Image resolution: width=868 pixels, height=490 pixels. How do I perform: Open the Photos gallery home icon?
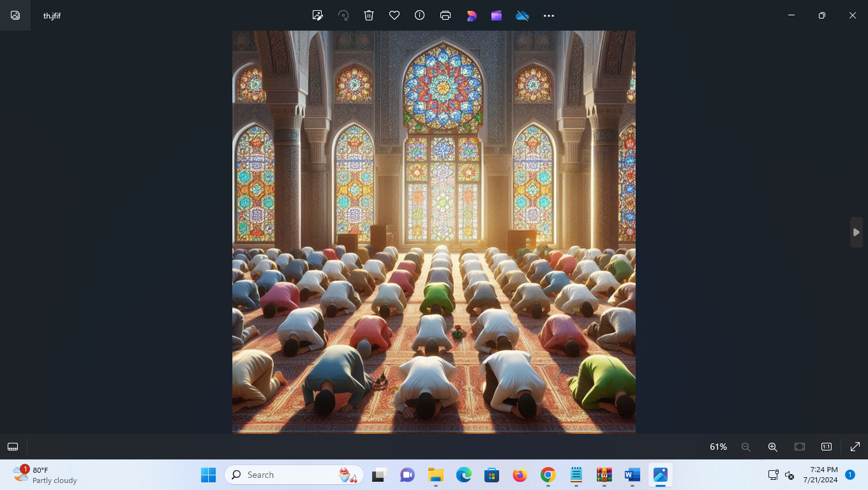tap(15, 15)
